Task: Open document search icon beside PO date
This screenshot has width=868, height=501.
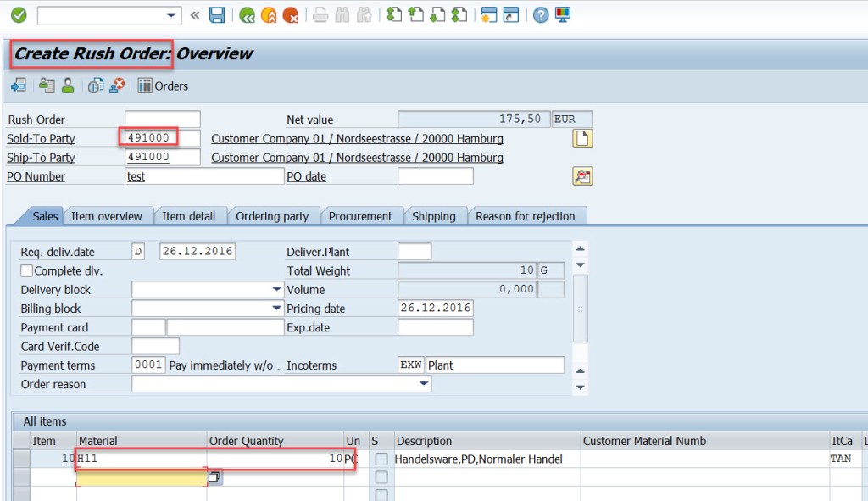Action: [x=581, y=174]
